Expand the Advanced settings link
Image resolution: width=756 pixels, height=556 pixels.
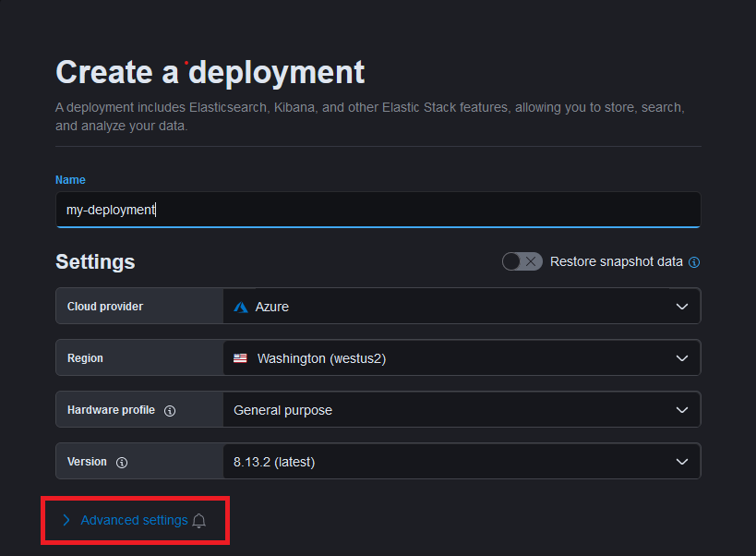click(x=134, y=520)
